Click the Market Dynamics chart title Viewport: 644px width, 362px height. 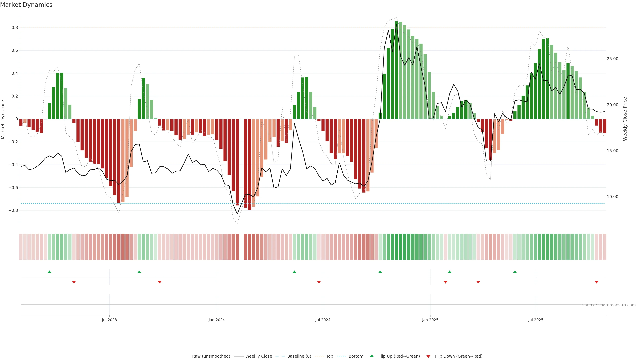tap(26, 5)
